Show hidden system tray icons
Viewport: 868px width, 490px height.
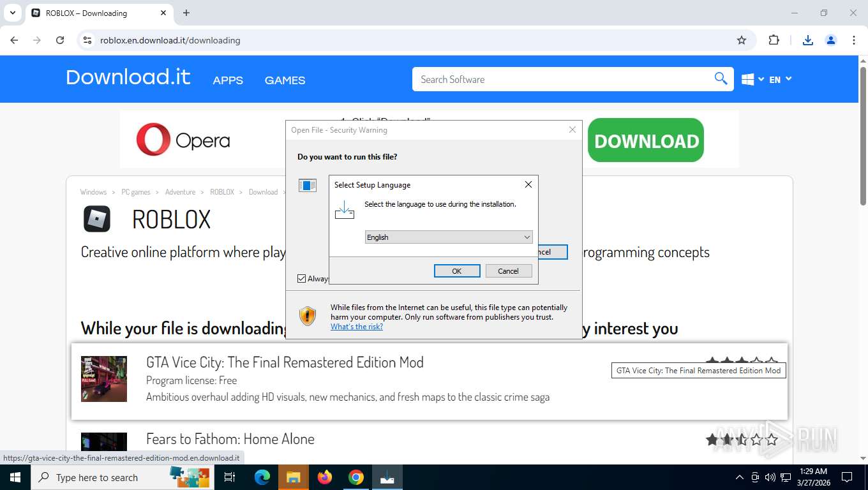[x=740, y=477]
